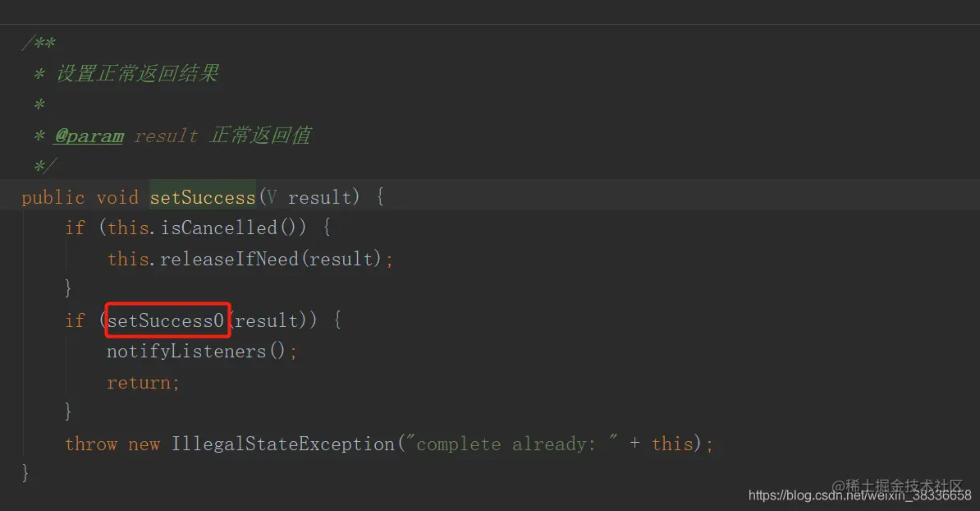Click the void return type keyword
The height and width of the screenshot is (511, 980).
coord(117,198)
